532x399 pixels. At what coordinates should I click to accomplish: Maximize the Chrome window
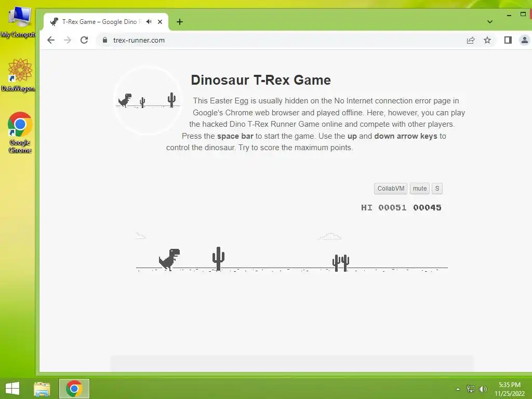pos(523,14)
